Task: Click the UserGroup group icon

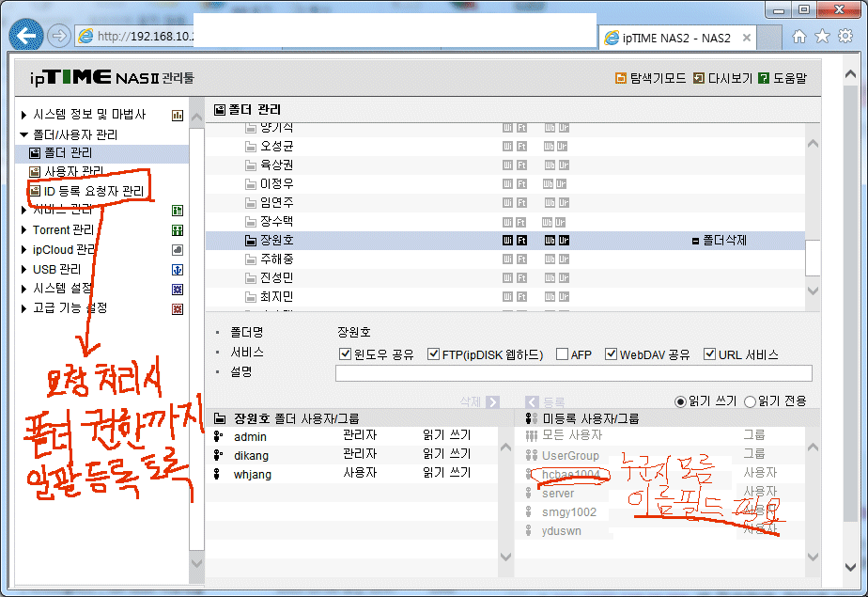Action: (x=532, y=455)
